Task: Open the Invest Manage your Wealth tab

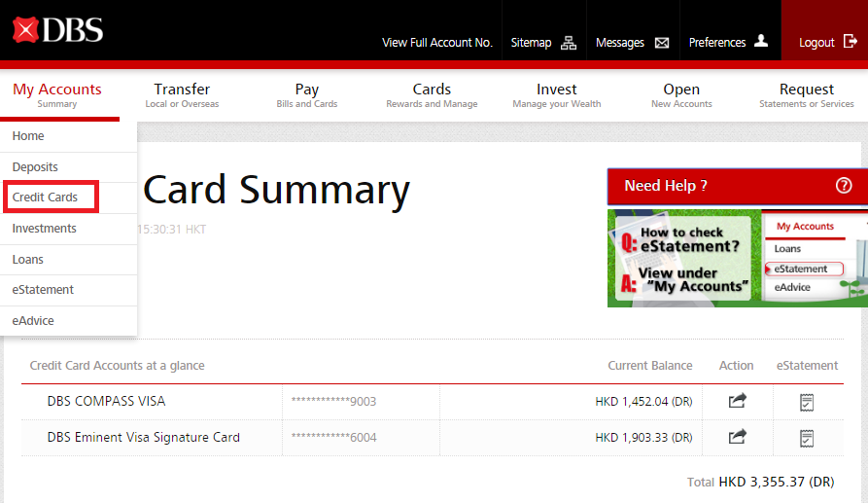Action: [556, 95]
